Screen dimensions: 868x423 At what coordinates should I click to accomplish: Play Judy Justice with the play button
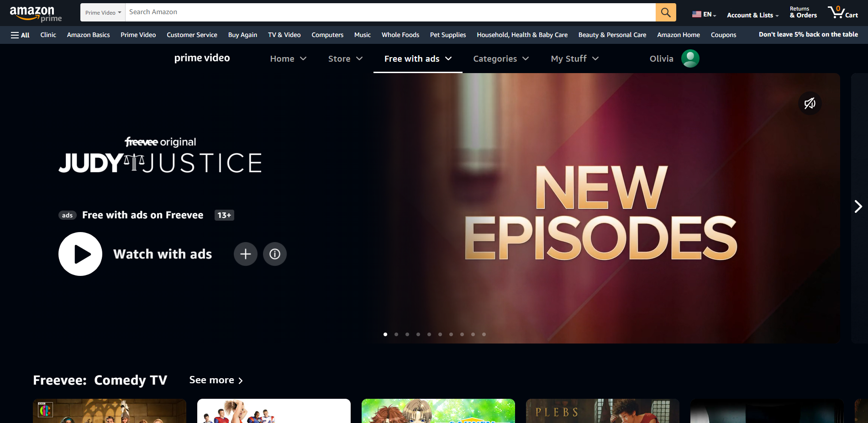tap(80, 254)
